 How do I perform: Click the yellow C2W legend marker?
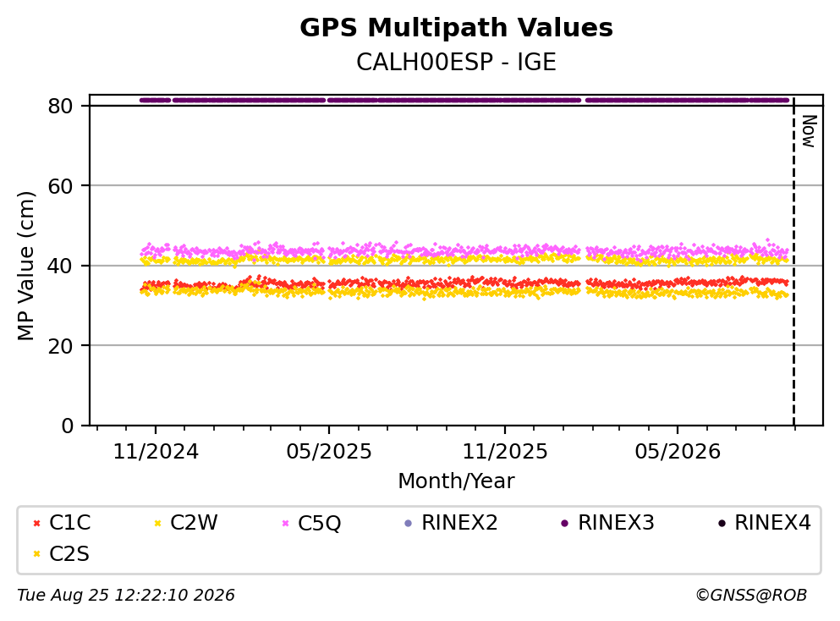[157, 523]
